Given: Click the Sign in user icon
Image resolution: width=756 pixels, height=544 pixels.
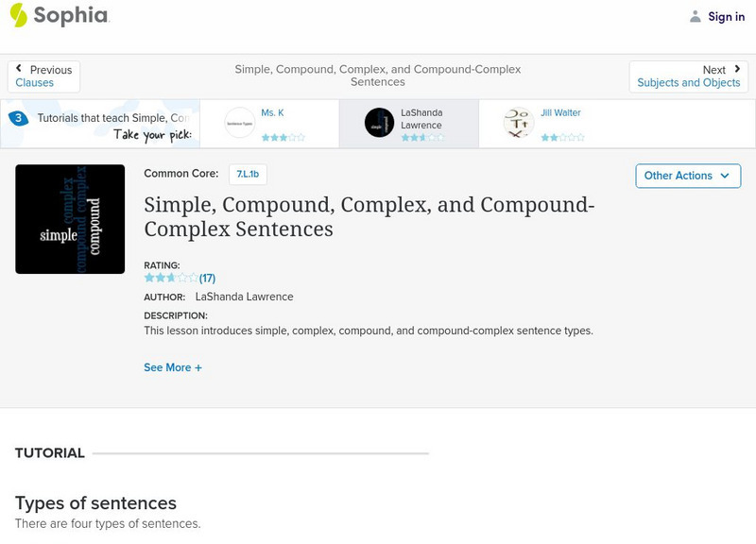Looking at the screenshot, I should click(696, 16).
